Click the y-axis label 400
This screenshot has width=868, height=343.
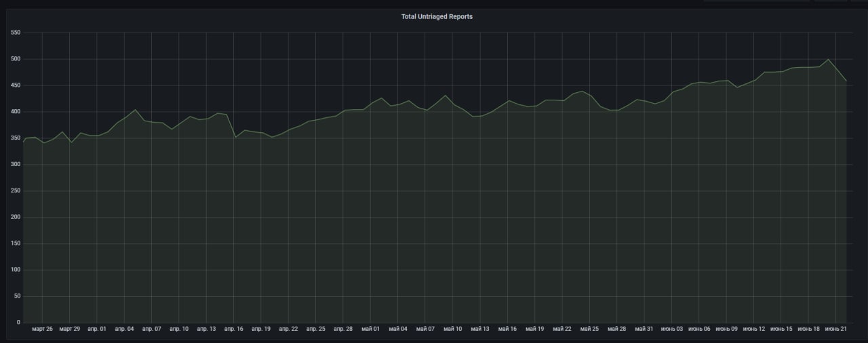[16, 112]
